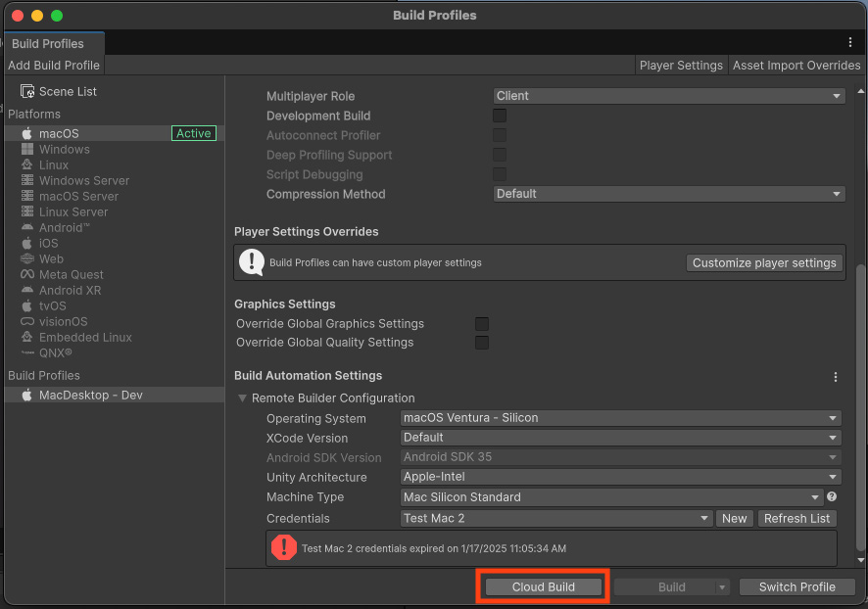This screenshot has width=868, height=609.
Task: Toggle the Deep Profiling Support checkbox
Action: (x=500, y=155)
